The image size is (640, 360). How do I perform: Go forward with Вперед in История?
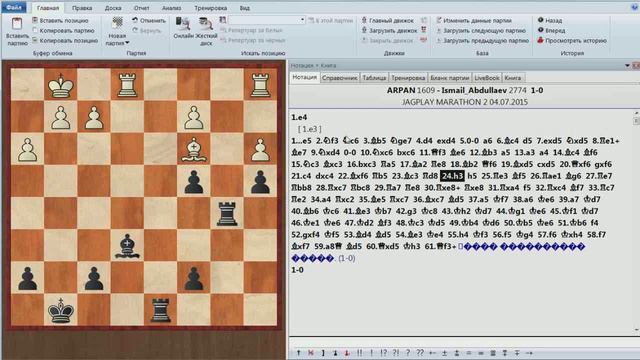(x=551, y=31)
